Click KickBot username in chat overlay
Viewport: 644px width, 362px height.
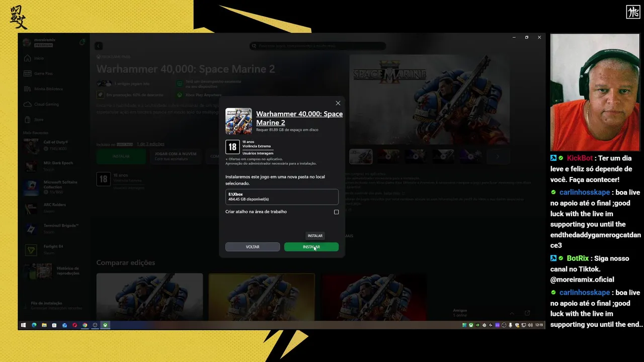(580, 158)
